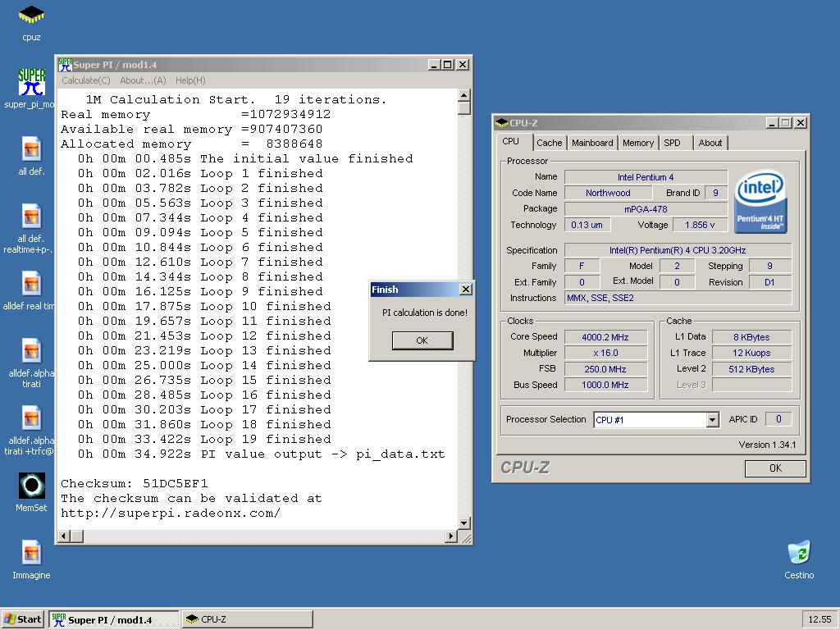
Task: Open Help menu in Super PI
Action: pyautogui.click(x=190, y=80)
